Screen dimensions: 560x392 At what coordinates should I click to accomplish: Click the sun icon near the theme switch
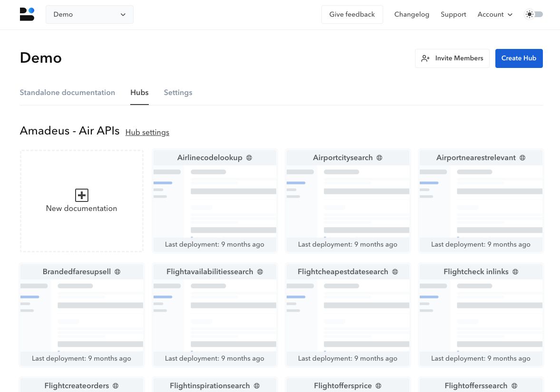[x=529, y=14]
